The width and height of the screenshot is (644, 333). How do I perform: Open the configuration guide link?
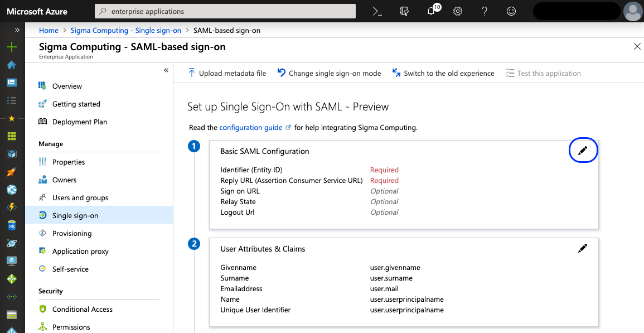(x=251, y=127)
